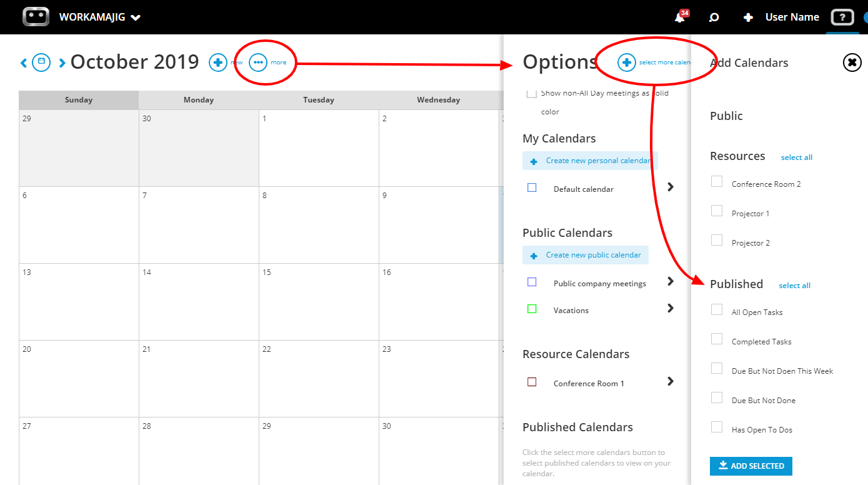Go to previous month arrow
Viewport: 868px width, 485px height.
(x=24, y=62)
